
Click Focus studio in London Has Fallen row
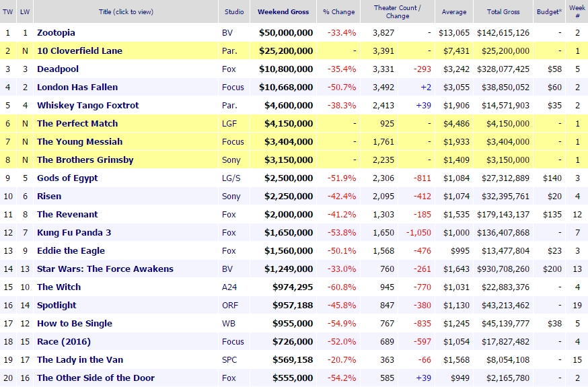point(233,87)
